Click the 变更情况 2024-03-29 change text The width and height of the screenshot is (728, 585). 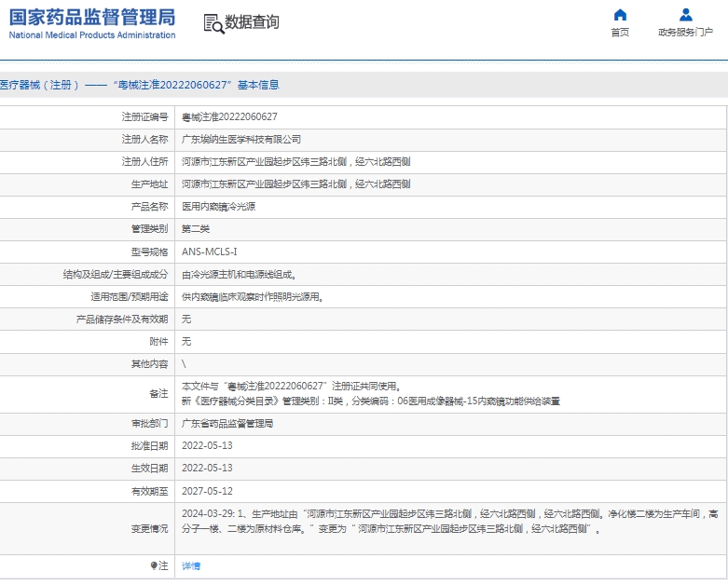tap(450, 522)
